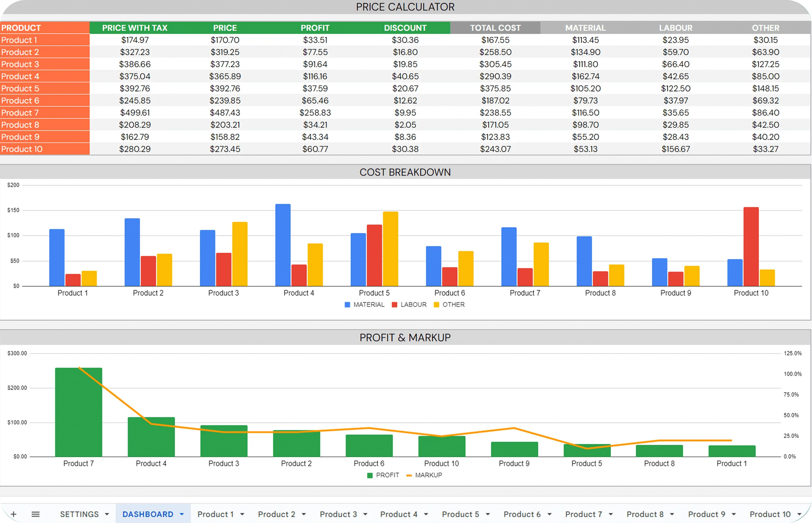
Task: Open the Product 3 sheet tab
Action: click(x=338, y=514)
